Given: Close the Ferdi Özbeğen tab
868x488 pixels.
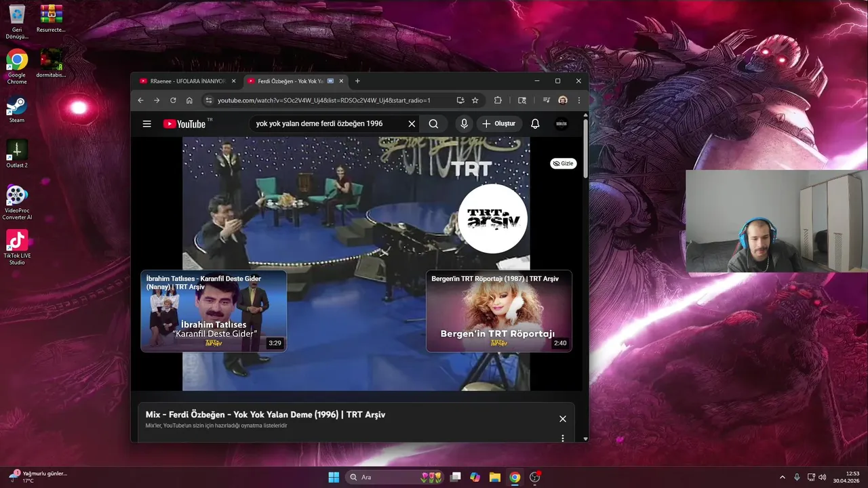Looking at the screenshot, I should [342, 81].
